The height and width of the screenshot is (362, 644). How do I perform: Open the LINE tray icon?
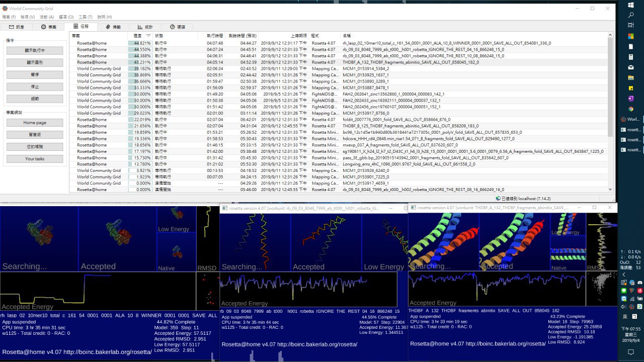[x=624, y=290]
